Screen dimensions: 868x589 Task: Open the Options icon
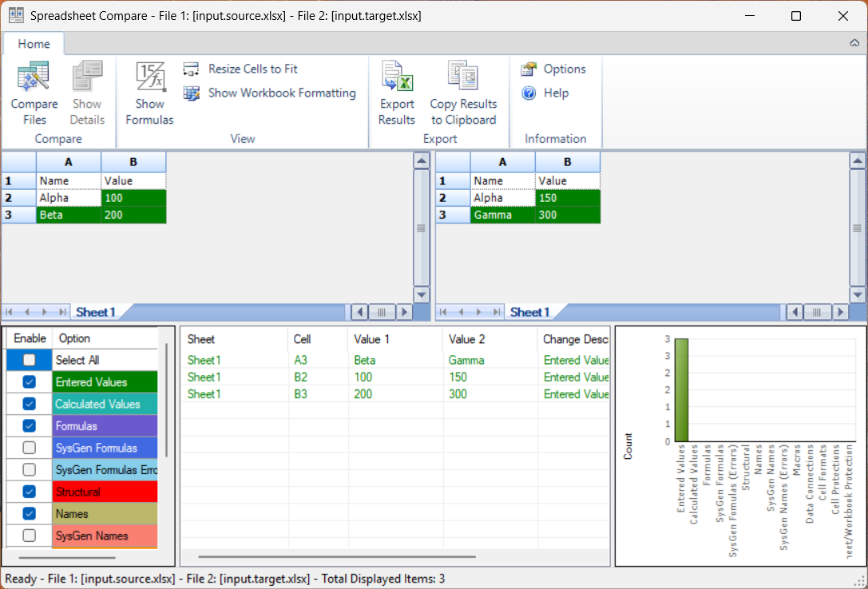529,69
